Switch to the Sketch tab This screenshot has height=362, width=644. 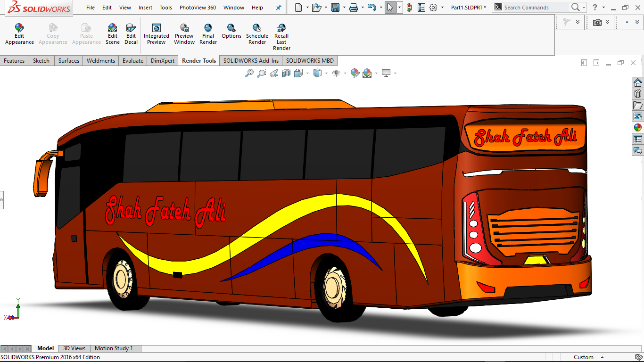(x=41, y=61)
